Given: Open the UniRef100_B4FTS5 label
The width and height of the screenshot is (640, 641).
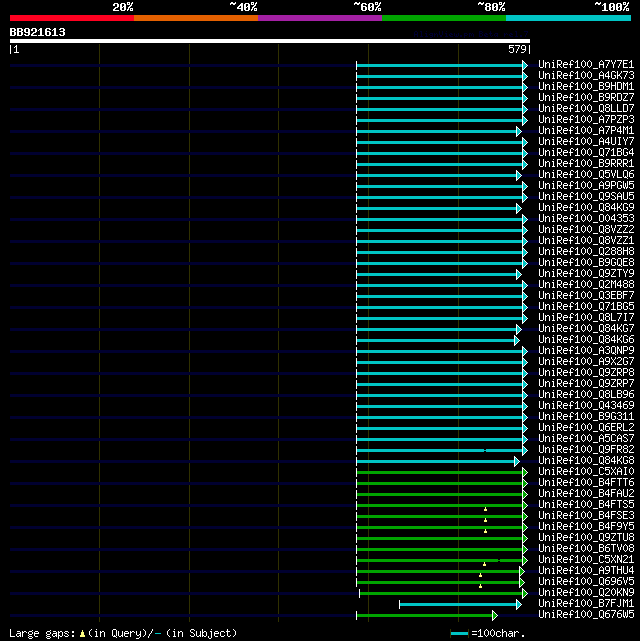Looking at the screenshot, I should 586,505.
